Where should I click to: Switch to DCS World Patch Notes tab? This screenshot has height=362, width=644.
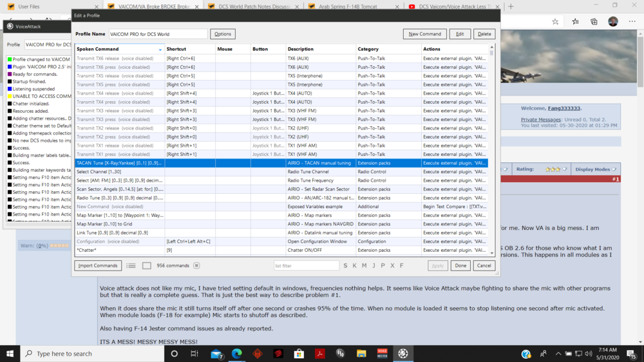click(253, 6)
